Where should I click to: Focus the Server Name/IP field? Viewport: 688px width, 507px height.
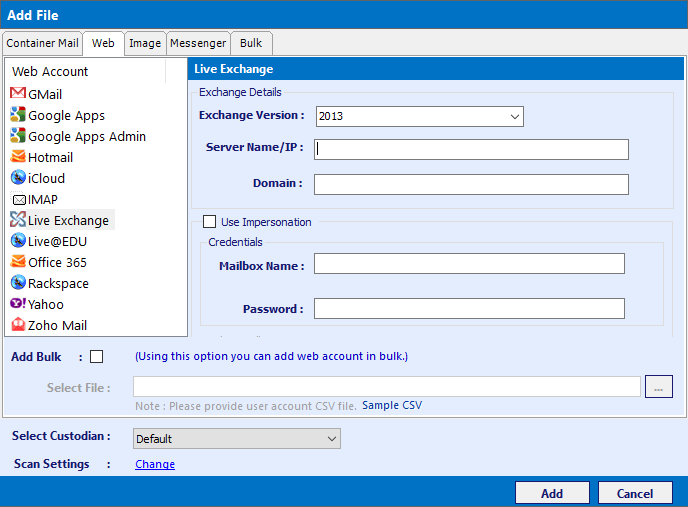coord(471,149)
